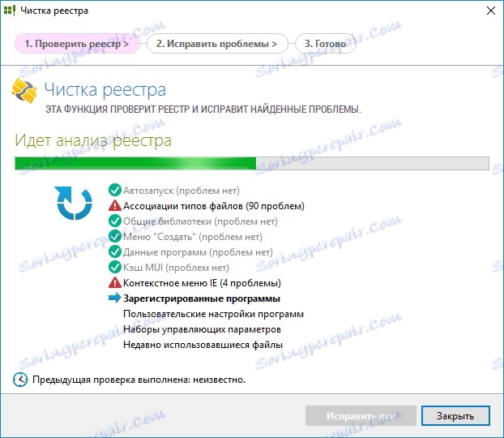Click the Закрыть button
Screen dimensions: 504x438
pos(455,415)
